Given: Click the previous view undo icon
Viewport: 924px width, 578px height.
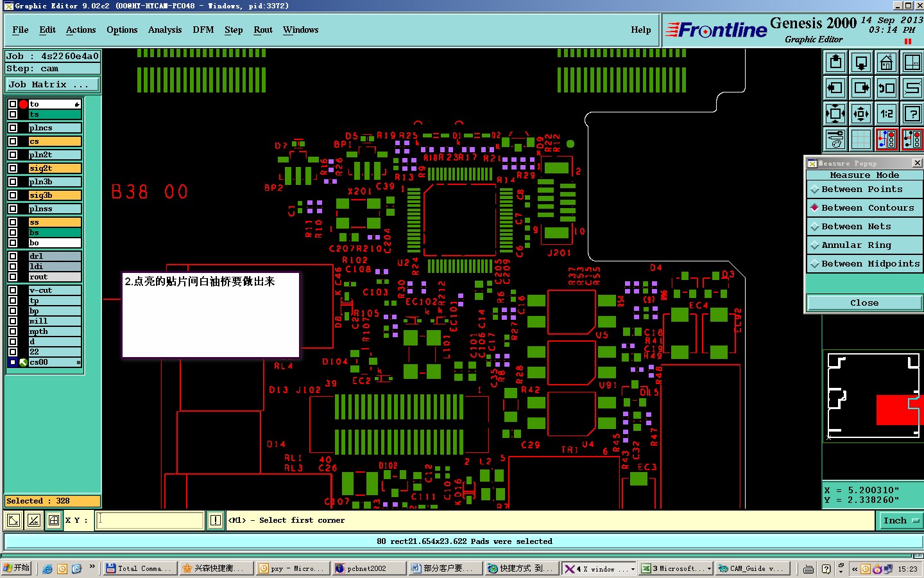Looking at the screenshot, I should point(886,88).
